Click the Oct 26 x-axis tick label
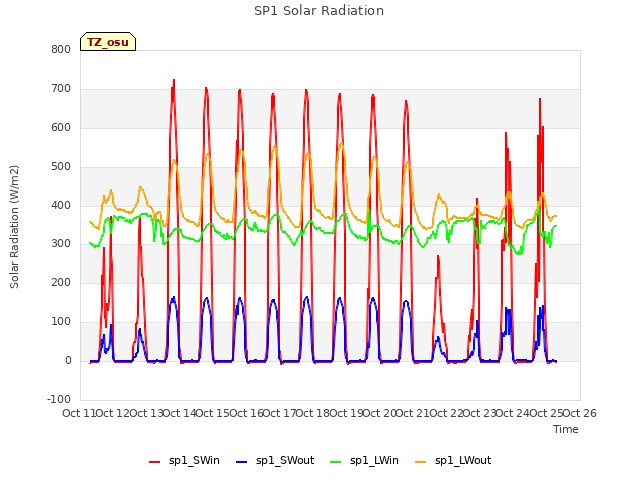Screen dimensions: 640x480 point(580,413)
